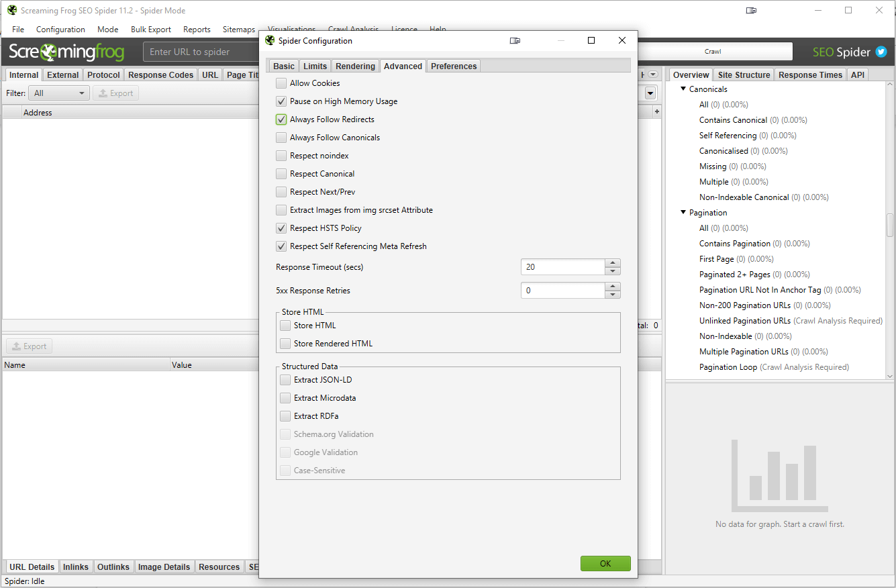Viewport: 896px width, 588px height.
Task: Open the Image Details bottom tab
Action: click(164, 567)
